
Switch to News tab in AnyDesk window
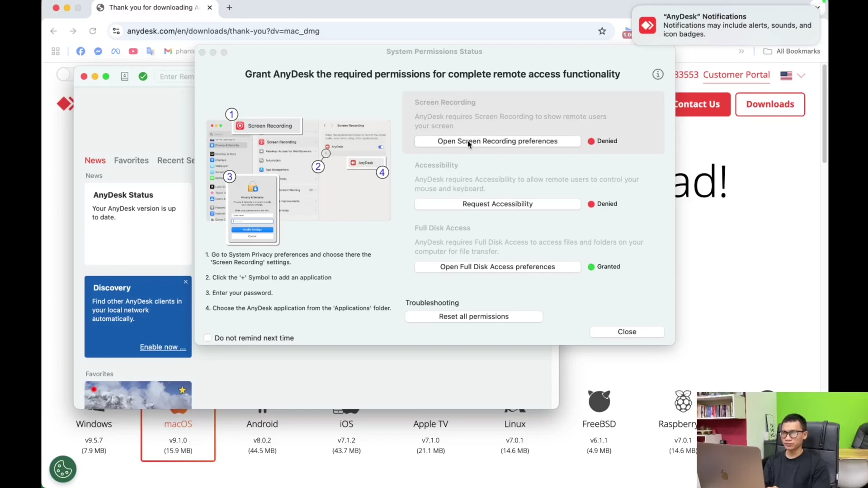click(95, 160)
